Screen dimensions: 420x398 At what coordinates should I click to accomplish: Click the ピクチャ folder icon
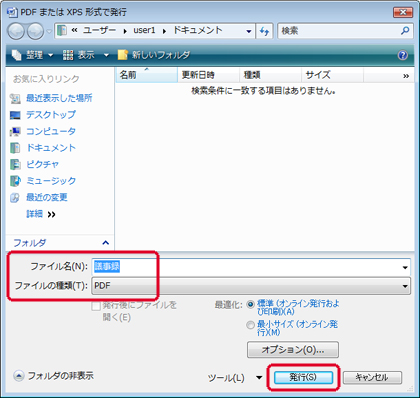[x=15, y=164]
